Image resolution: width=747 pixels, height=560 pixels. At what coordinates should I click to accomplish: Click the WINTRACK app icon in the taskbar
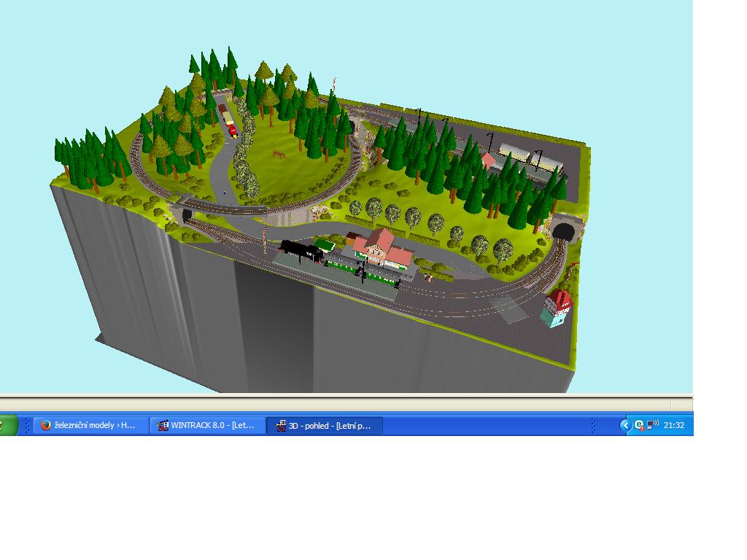[163, 425]
